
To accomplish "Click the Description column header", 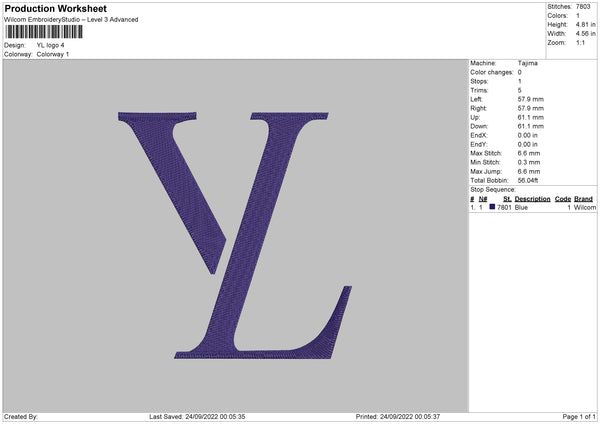I will coord(532,199).
